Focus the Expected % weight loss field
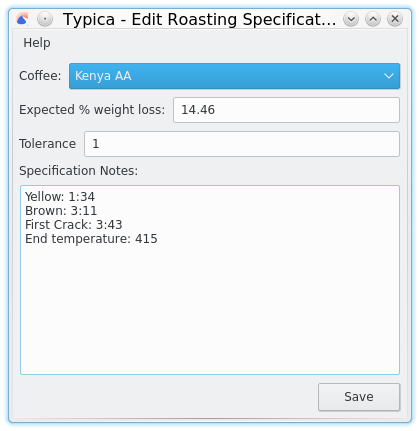This screenshot has width=420, height=431. (x=286, y=110)
